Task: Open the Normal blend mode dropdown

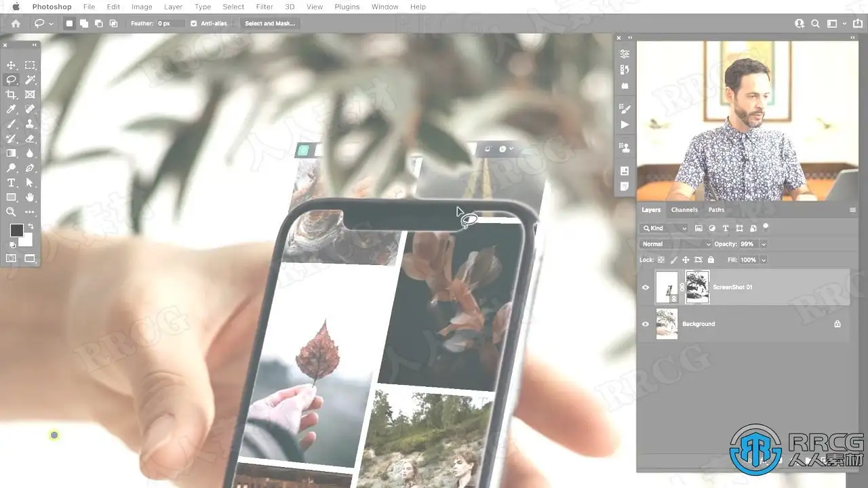Action: point(675,244)
